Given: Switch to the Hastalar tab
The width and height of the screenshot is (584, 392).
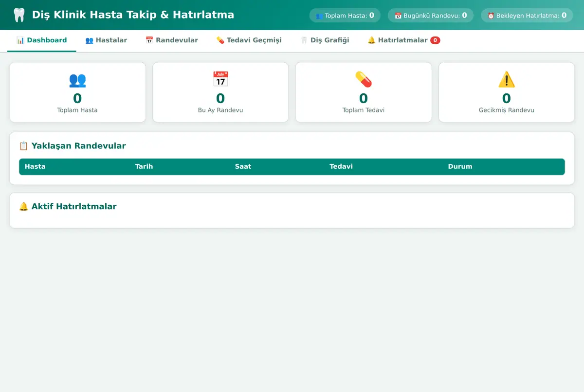Looking at the screenshot, I should (x=106, y=40).
